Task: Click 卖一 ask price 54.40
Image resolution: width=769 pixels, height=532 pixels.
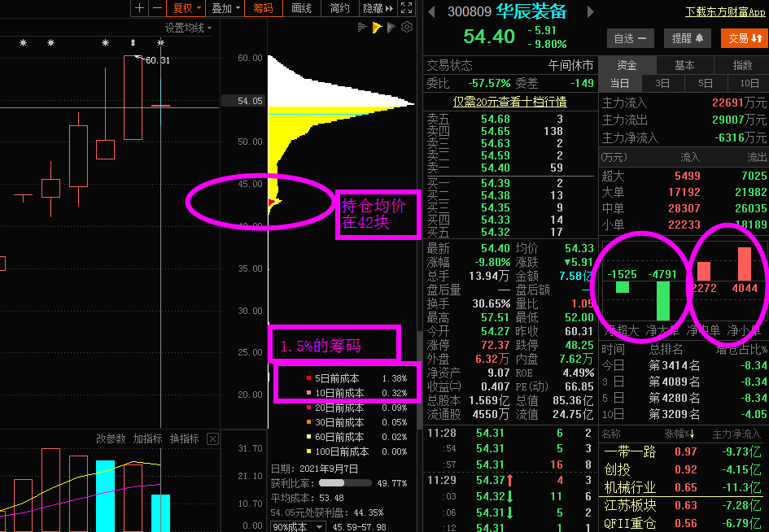Action: coord(495,168)
